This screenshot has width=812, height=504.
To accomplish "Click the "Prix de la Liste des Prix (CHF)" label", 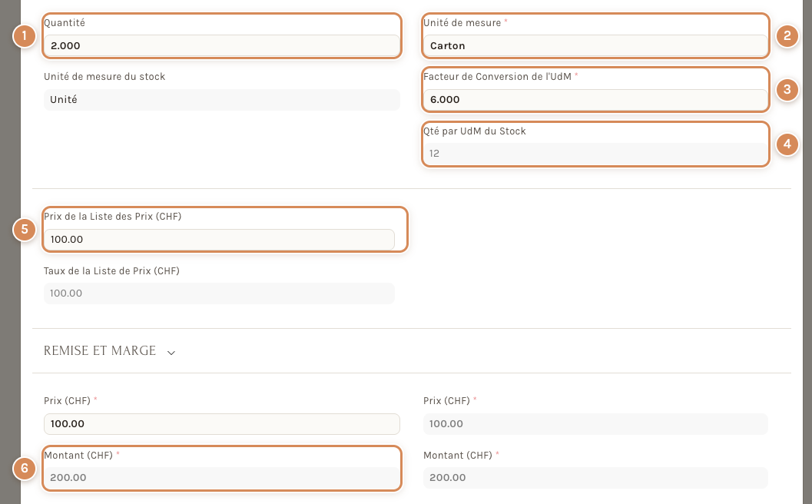I will (x=112, y=217).
